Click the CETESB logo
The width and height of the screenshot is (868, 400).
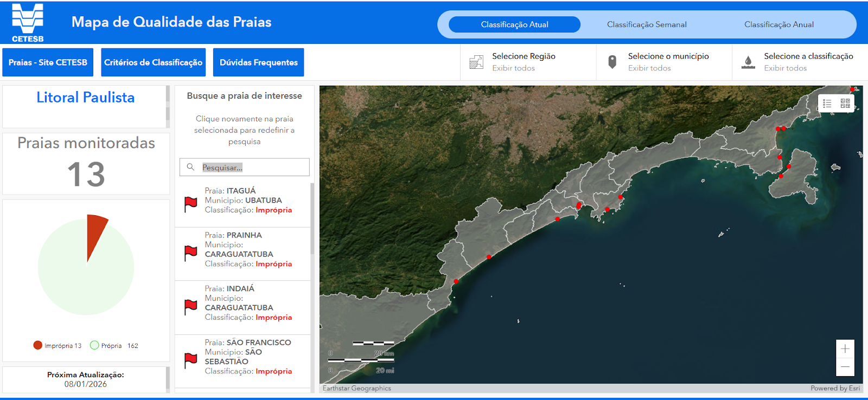click(28, 22)
